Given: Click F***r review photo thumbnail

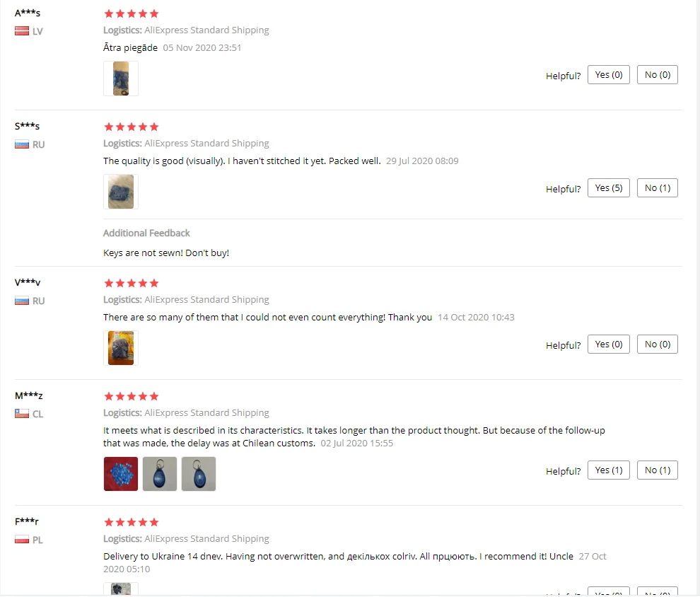Looking at the screenshot, I should click(x=120, y=589).
